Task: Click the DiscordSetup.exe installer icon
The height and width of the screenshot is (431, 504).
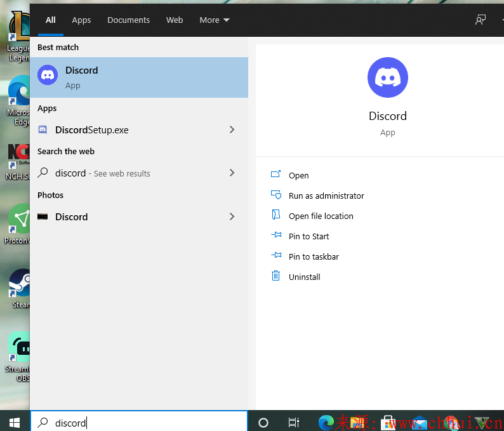Action: coord(43,130)
